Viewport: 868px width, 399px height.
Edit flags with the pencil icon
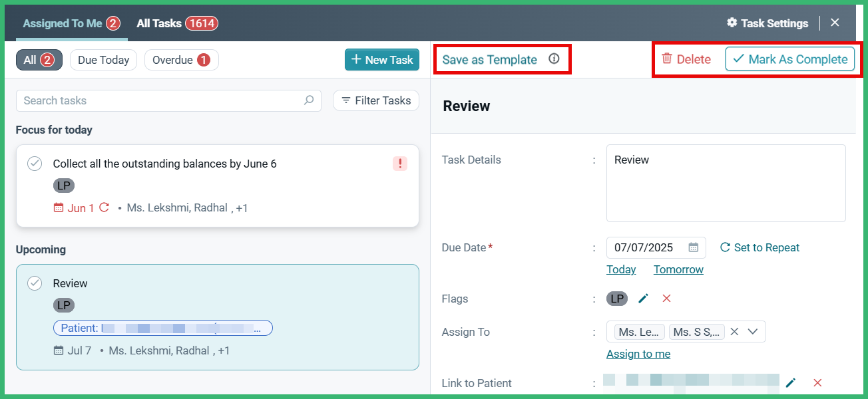point(643,299)
